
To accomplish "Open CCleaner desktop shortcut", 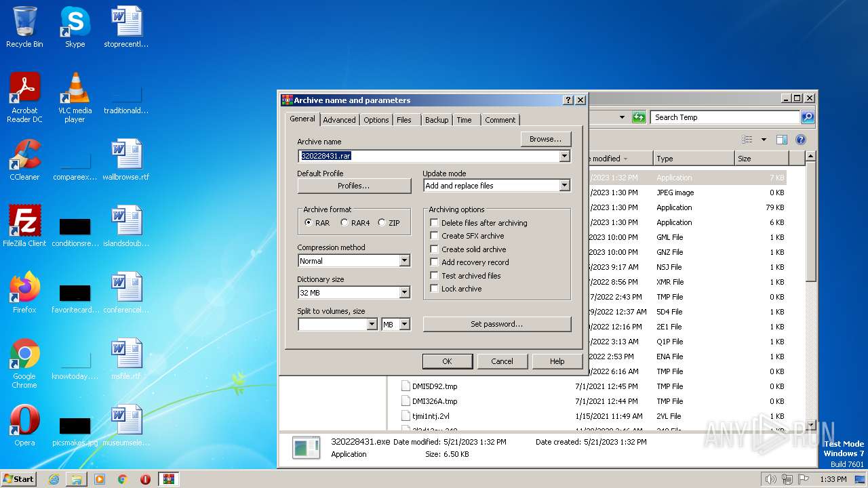I will tap(24, 161).
